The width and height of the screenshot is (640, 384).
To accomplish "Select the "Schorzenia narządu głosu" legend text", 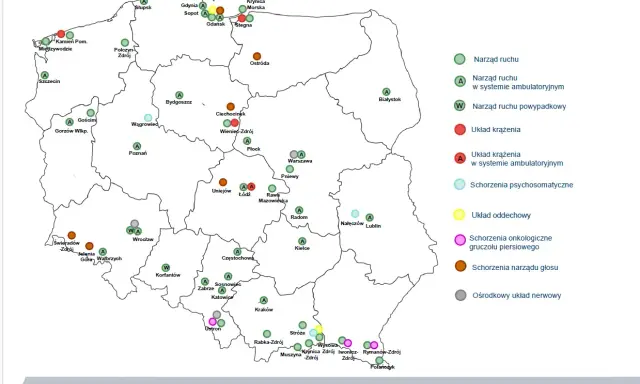I will (x=515, y=268).
